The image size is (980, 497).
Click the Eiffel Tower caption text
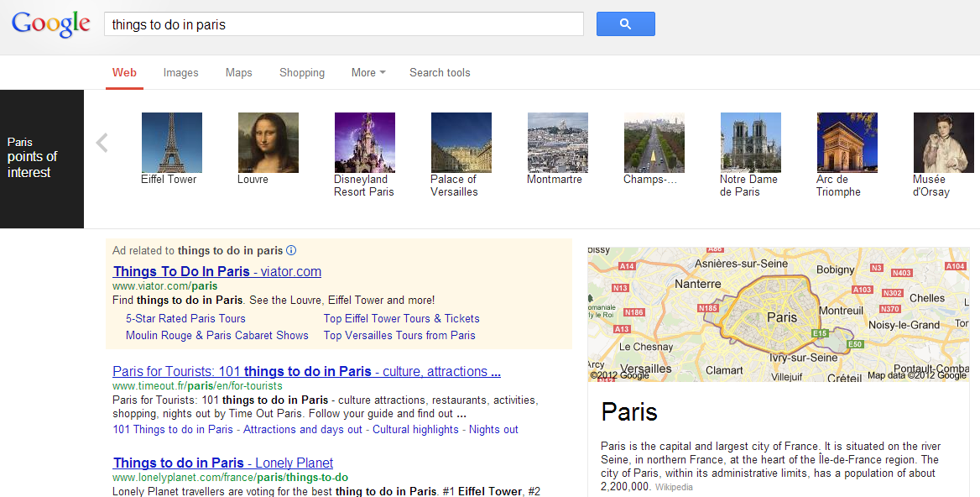click(x=169, y=180)
